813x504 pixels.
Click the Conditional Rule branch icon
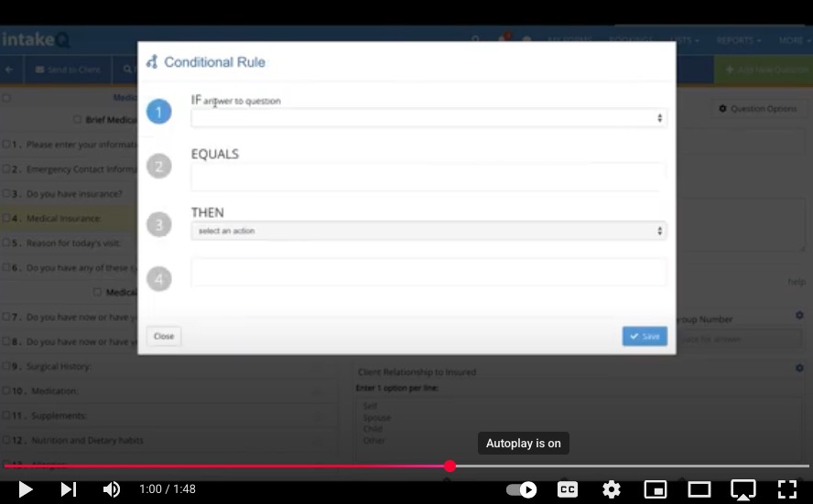152,62
